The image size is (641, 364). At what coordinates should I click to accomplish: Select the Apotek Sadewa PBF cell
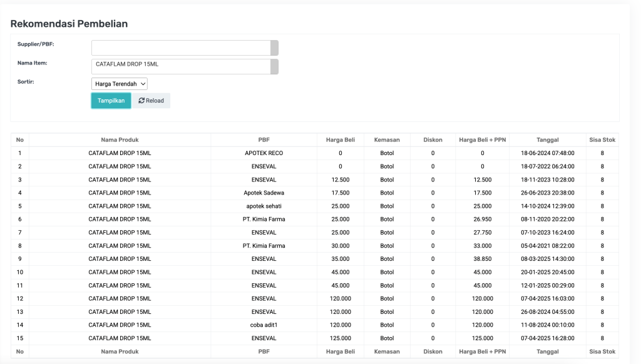click(x=264, y=193)
